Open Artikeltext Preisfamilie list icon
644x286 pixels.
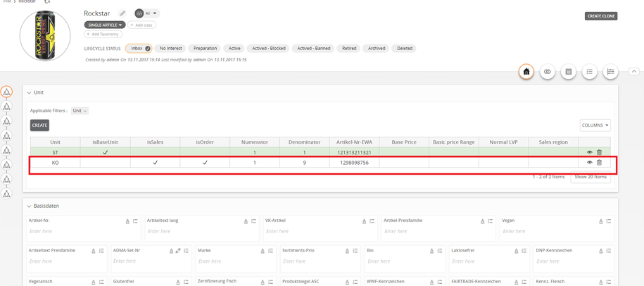(x=101, y=251)
